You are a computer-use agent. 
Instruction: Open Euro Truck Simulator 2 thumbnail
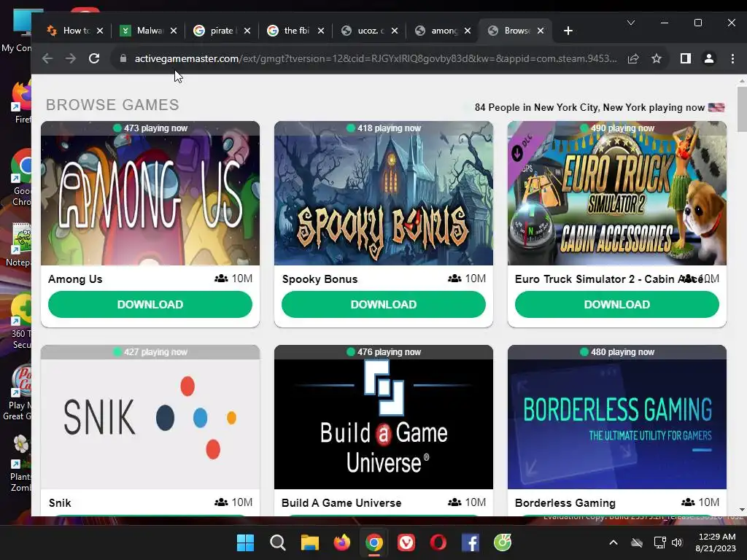(x=617, y=193)
